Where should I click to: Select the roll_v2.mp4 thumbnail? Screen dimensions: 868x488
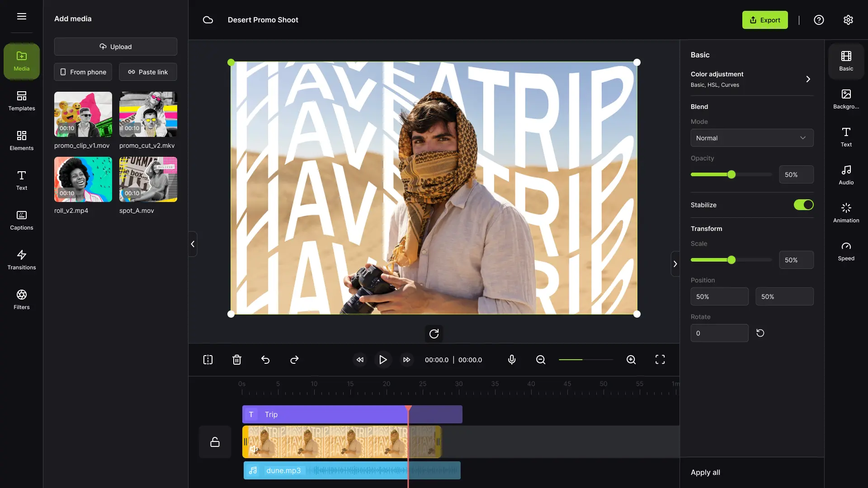83,179
